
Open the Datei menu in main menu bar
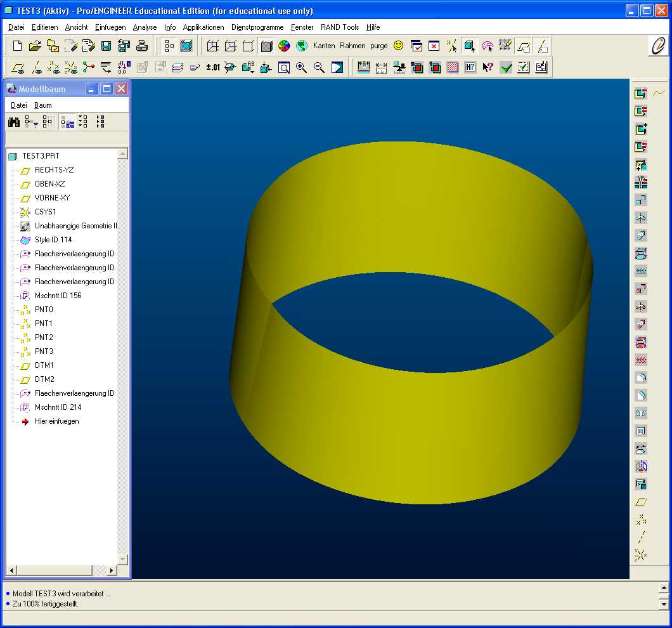[16, 27]
